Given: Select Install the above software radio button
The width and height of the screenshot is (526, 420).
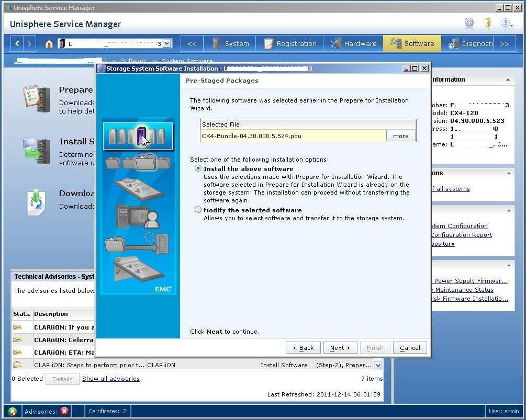Looking at the screenshot, I should click(198, 168).
